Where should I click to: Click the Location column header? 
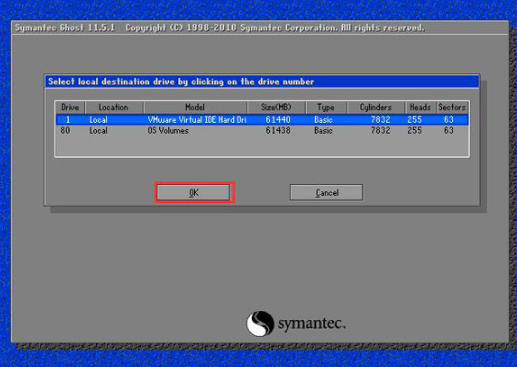tap(114, 107)
